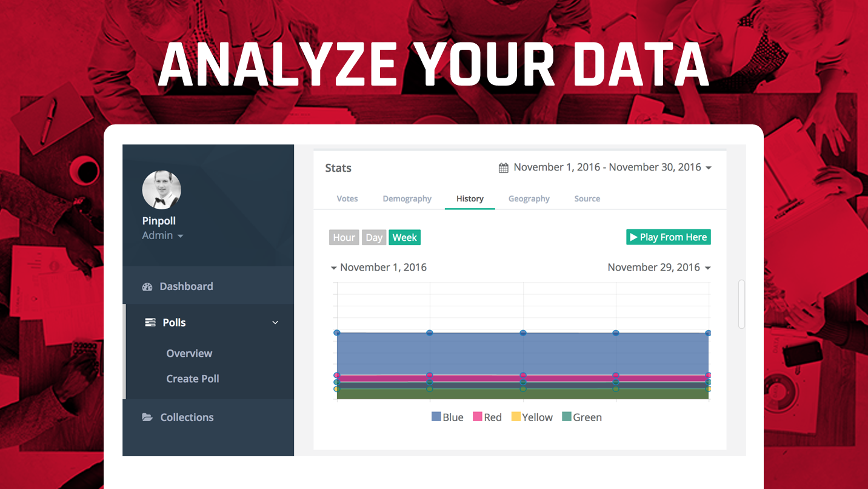Toggle the Red series in the legend

487,417
